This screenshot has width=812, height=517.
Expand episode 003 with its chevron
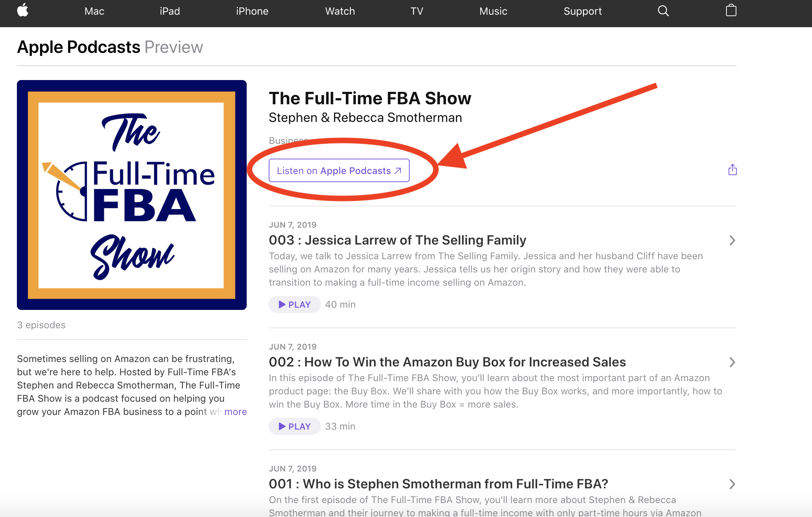[732, 241]
